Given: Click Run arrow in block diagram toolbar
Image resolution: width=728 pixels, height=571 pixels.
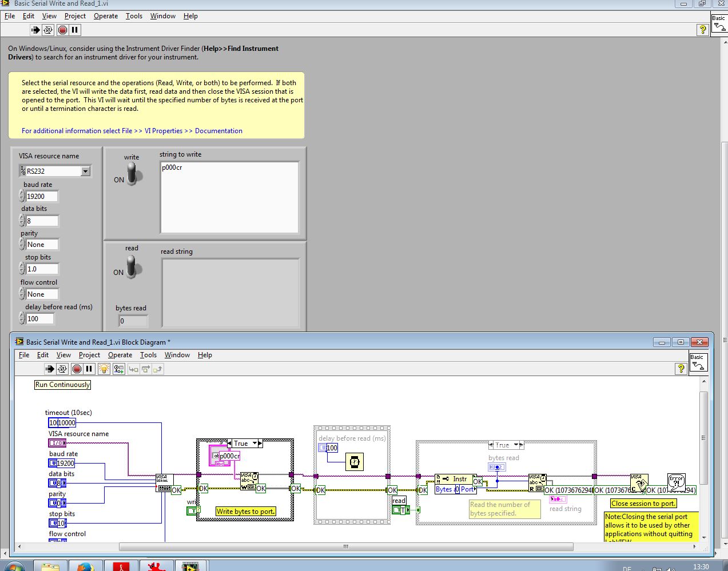Looking at the screenshot, I should click(x=50, y=369).
